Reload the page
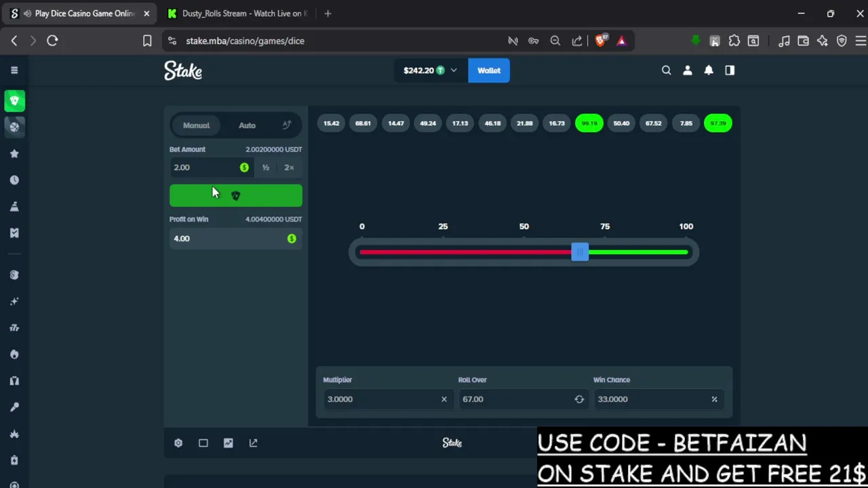Screen dimensions: 868x488 52,41
